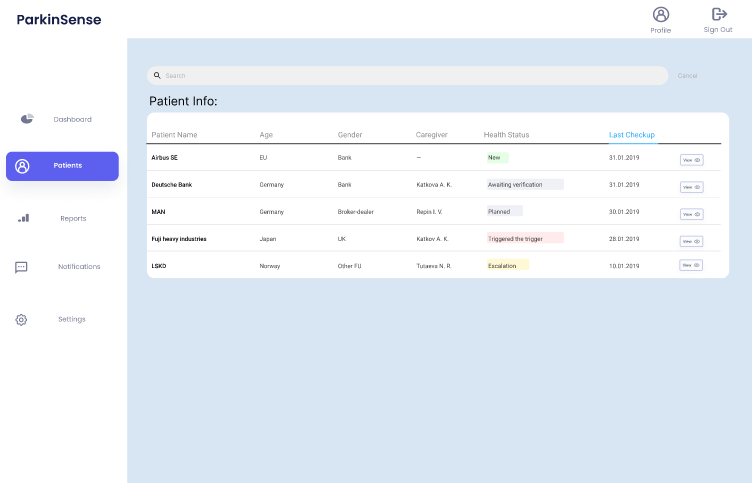Click the Escalation status badge
Image resolution: width=752 pixels, height=483 pixels.
pos(506,265)
